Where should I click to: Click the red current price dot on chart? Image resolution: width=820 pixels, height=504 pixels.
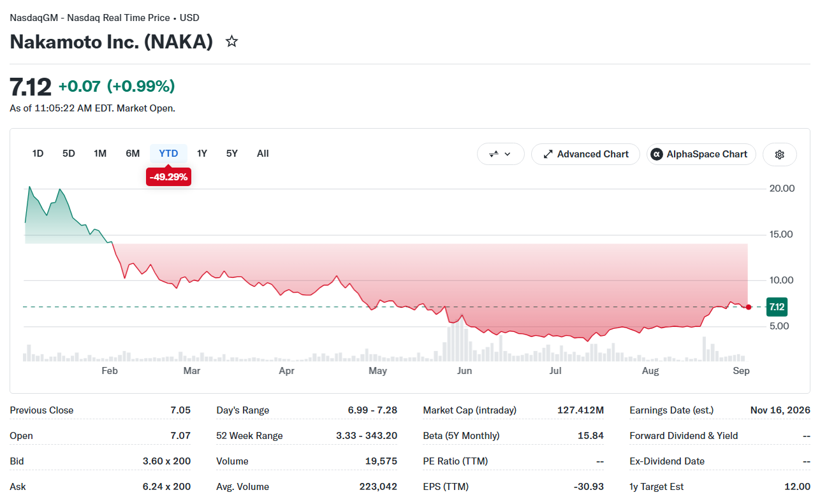click(x=749, y=307)
